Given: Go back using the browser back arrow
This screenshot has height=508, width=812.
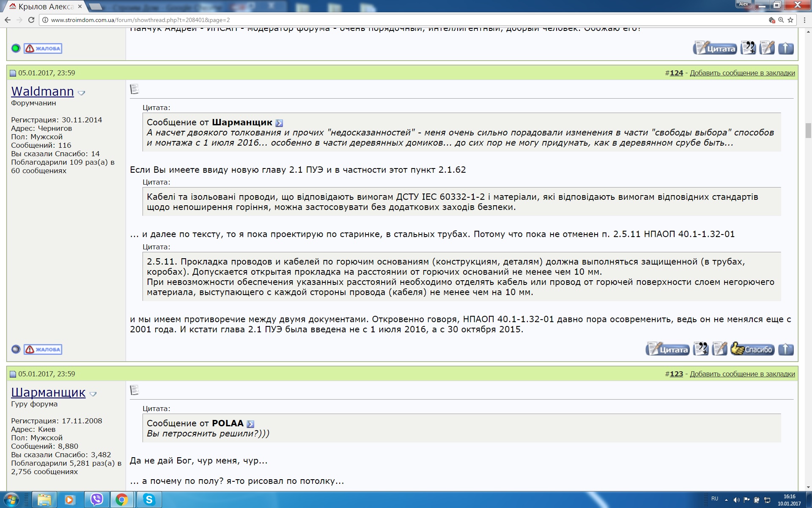Looking at the screenshot, I should [8, 20].
